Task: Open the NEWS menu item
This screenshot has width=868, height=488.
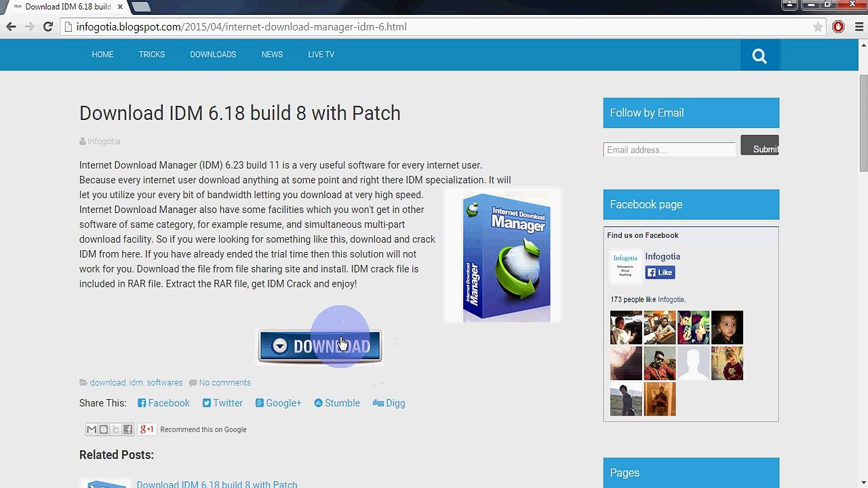Action: [272, 54]
